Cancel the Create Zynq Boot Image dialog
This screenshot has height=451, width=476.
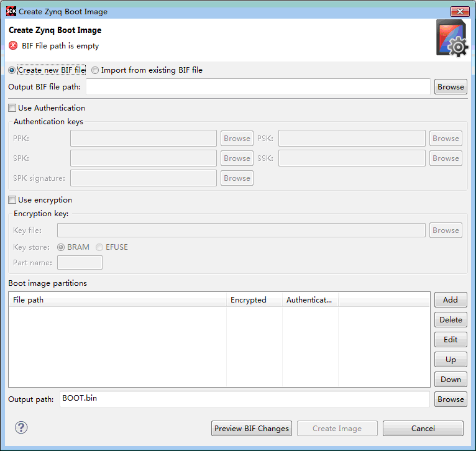coord(423,428)
